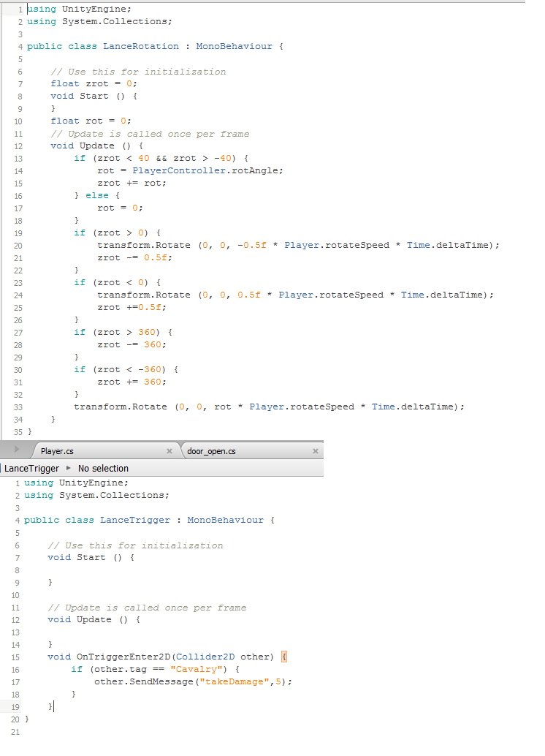545x756 pixels.
Task: Click 'zrot -= 0.5f;' statement
Action: (x=135, y=258)
